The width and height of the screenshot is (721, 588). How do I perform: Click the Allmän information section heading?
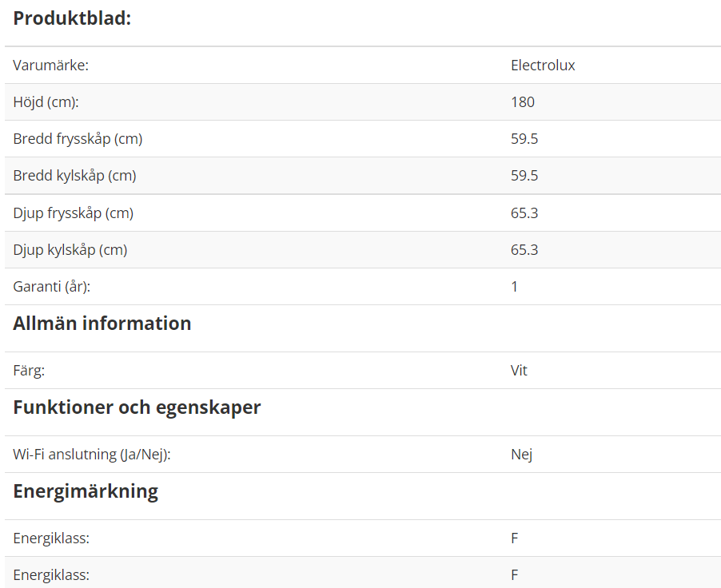(102, 324)
